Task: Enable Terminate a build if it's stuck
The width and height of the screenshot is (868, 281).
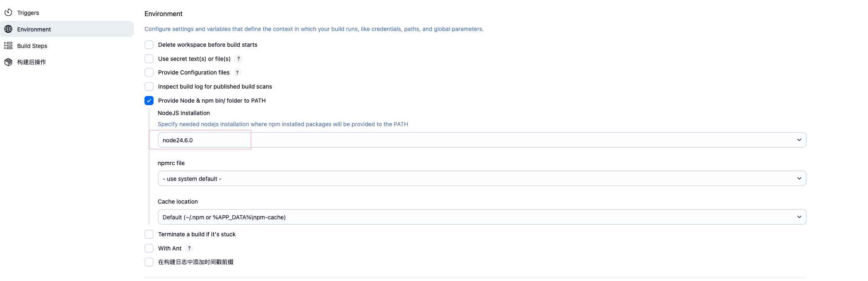Action: pyautogui.click(x=149, y=234)
